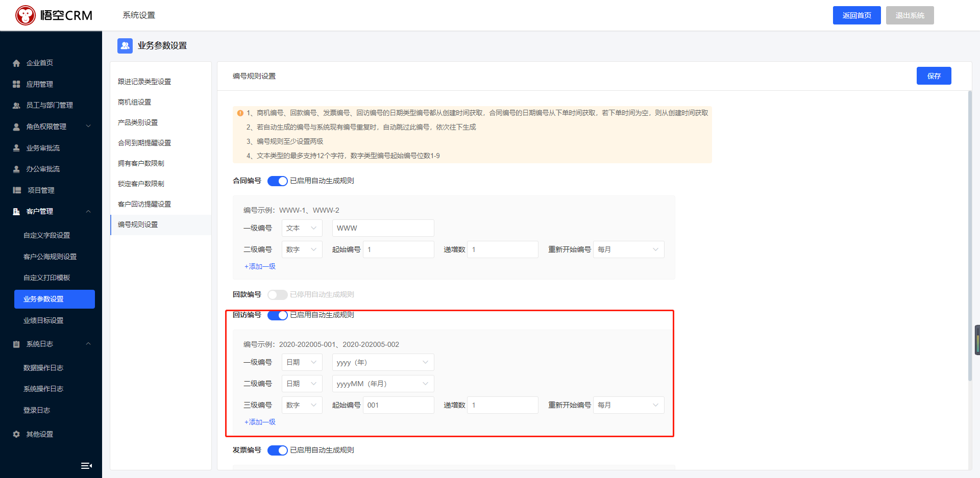Viewport: 980px width, 478px height.
Task: Open the yyyyMM（年月）date format dropdown
Action: pos(383,384)
